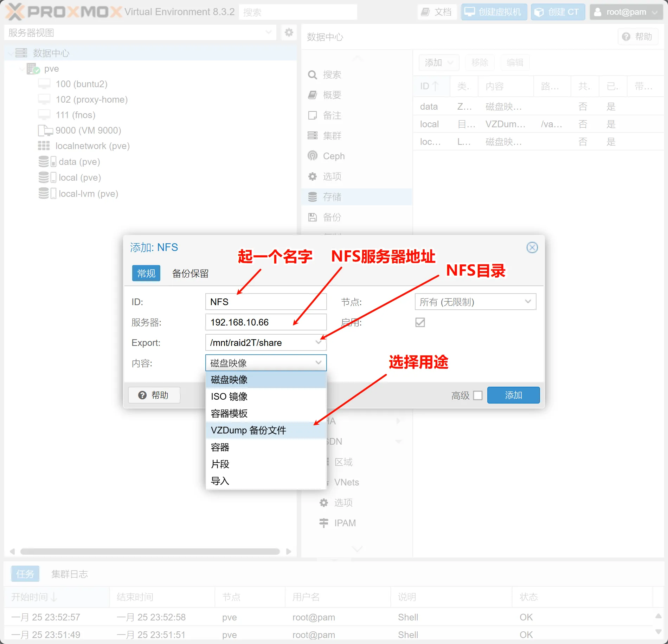Screen dimensions: 668x644
Task: Expand the Export path dropdown
Action: click(x=319, y=342)
